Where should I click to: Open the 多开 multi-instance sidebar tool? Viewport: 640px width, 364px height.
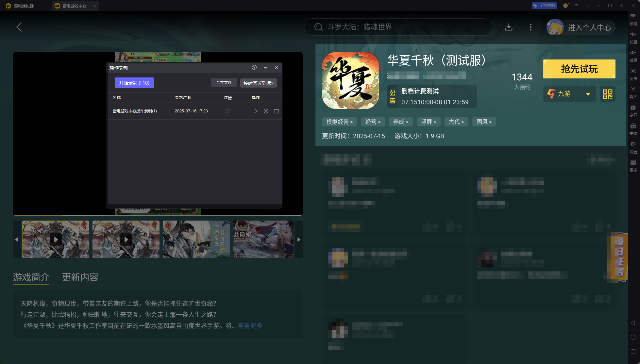[633, 111]
